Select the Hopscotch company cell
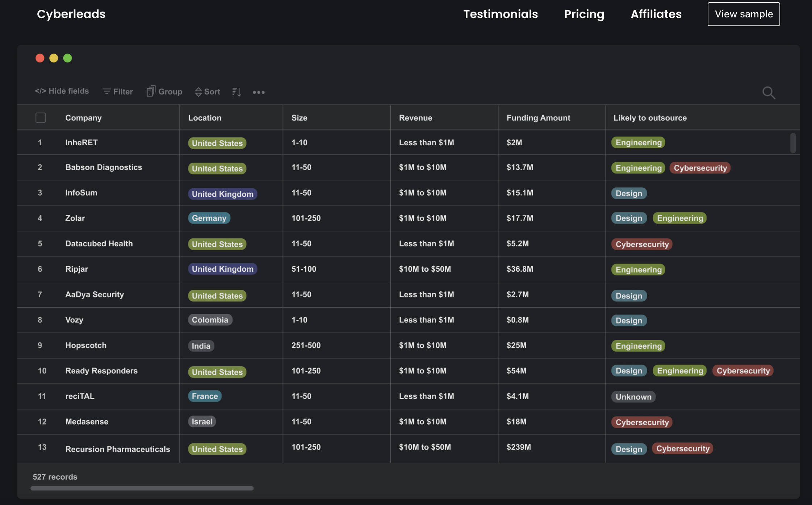 tap(86, 345)
